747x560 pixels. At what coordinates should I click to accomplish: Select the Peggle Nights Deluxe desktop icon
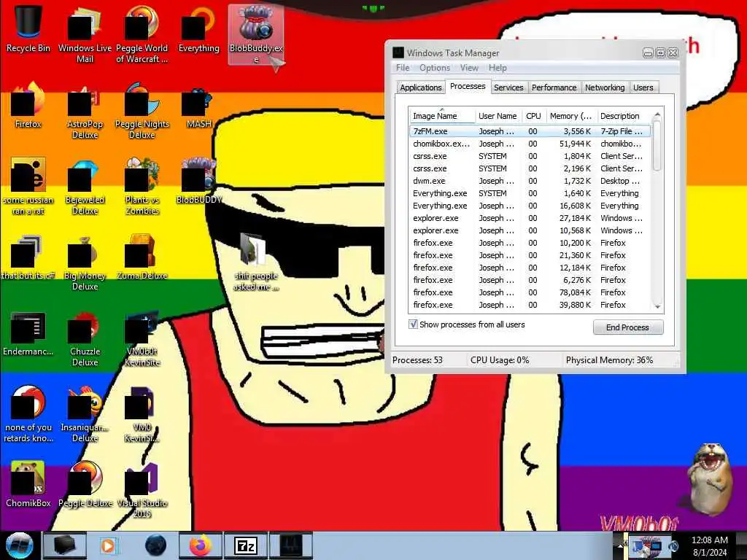point(142,111)
